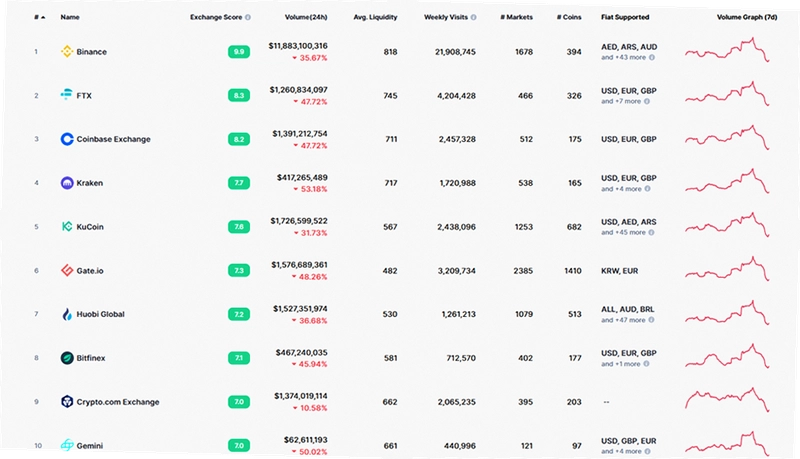Click Binance 9.9 exchange score badge
The image size is (800, 459).
tap(239, 52)
